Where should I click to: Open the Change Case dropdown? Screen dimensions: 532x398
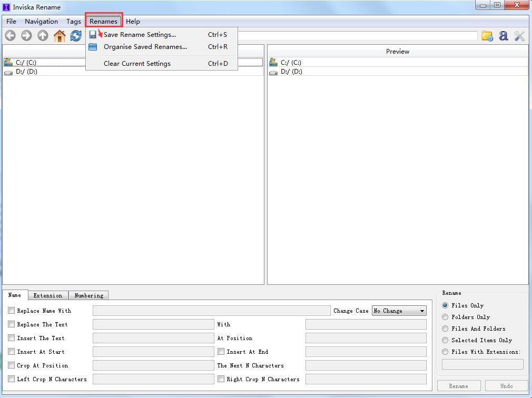click(x=399, y=311)
